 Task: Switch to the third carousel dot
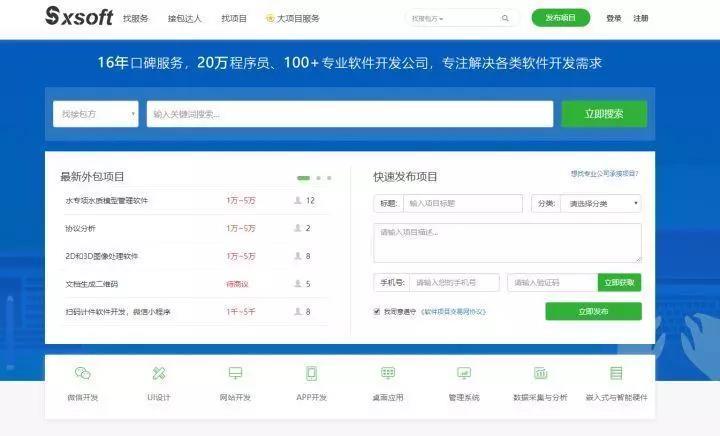[329, 178]
